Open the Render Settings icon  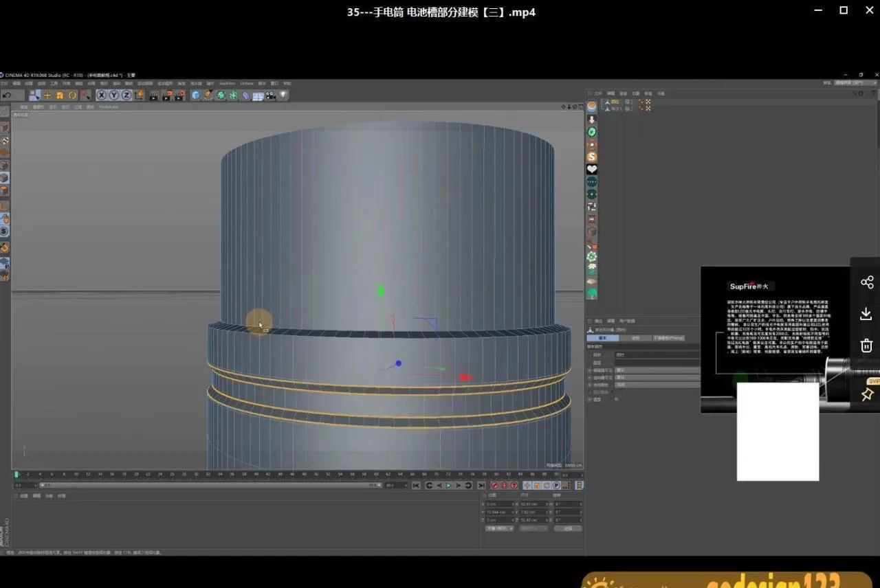click(179, 95)
